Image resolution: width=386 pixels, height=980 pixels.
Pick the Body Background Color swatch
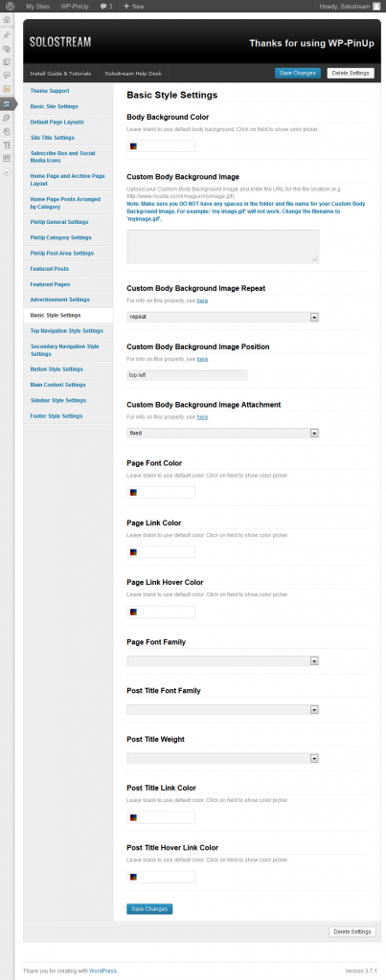pos(133,146)
